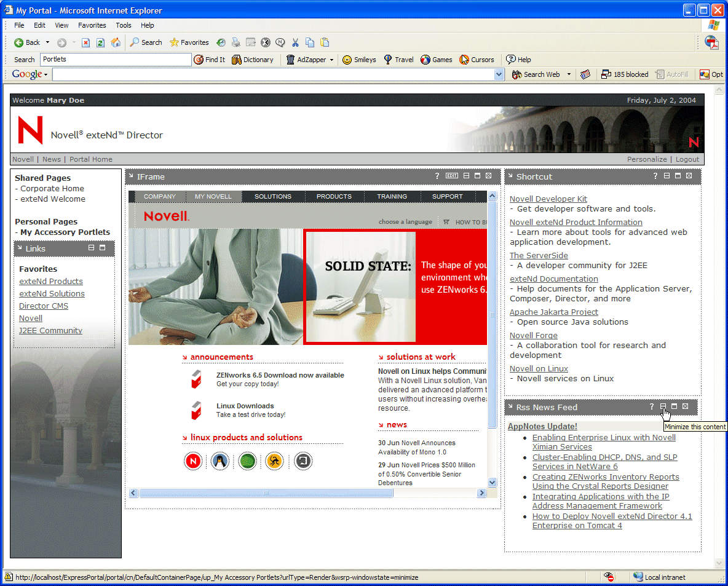Viewport: 728px width, 586px height.
Task: Click Search Web button on Google bar
Action: pos(536,74)
